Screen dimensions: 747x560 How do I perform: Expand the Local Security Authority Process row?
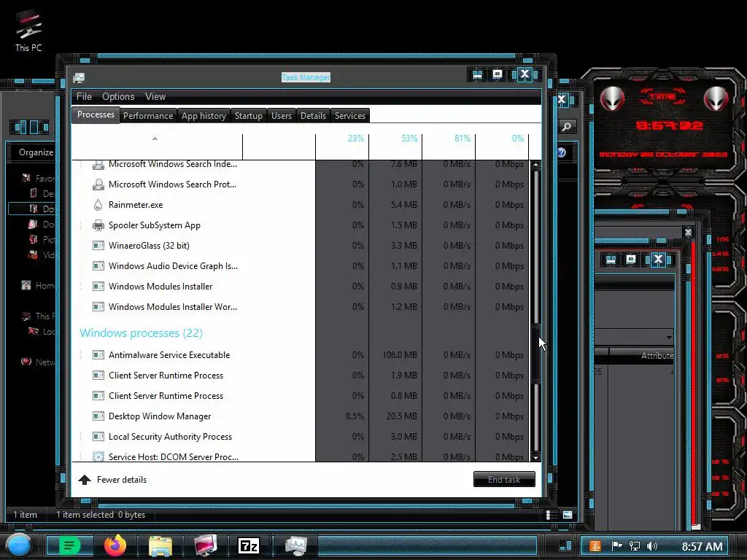point(80,437)
